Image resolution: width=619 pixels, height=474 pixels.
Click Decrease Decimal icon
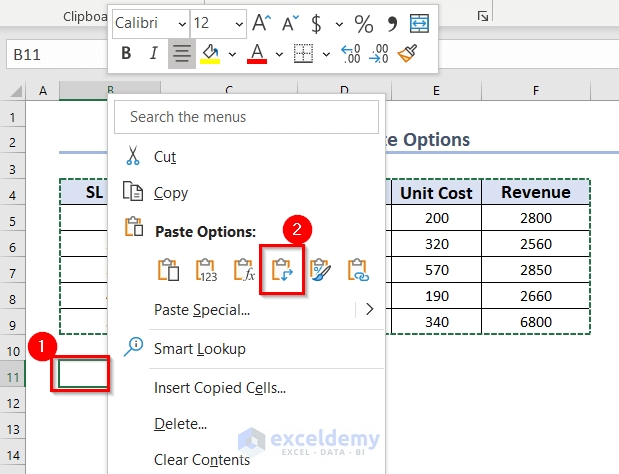click(379, 54)
